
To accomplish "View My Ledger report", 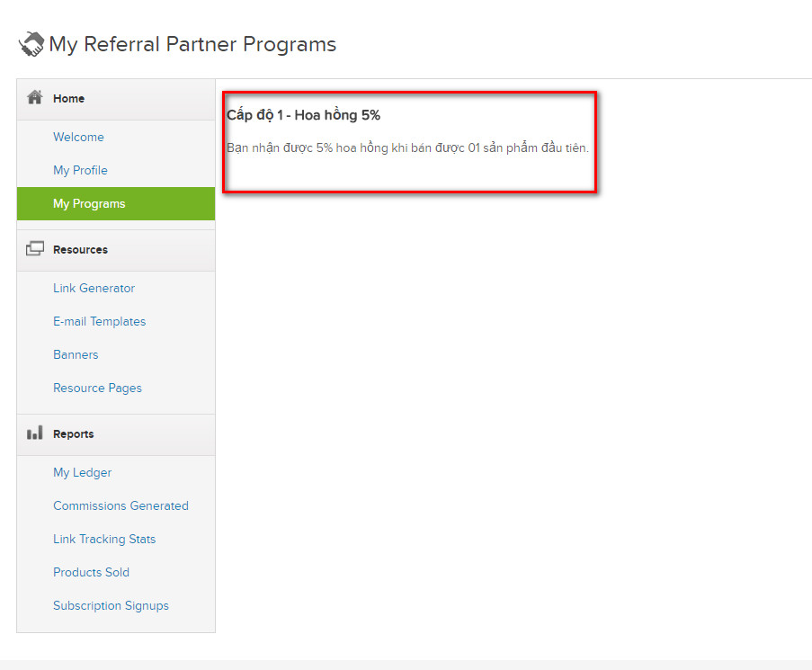I will [x=83, y=473].
